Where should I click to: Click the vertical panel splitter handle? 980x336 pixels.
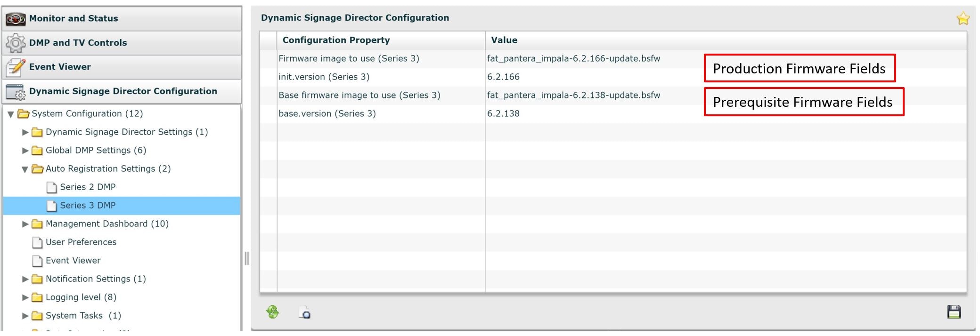tap(247, 258)
